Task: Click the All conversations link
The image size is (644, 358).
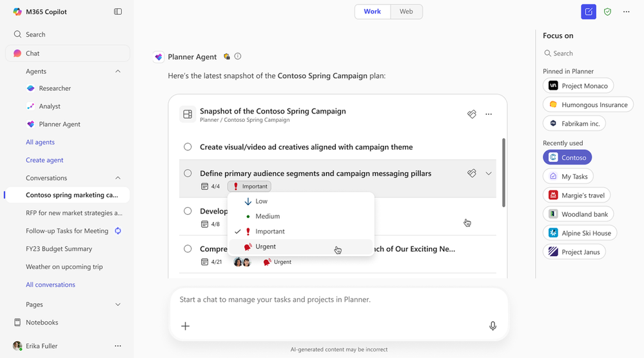Action: [x=50, y=284]
